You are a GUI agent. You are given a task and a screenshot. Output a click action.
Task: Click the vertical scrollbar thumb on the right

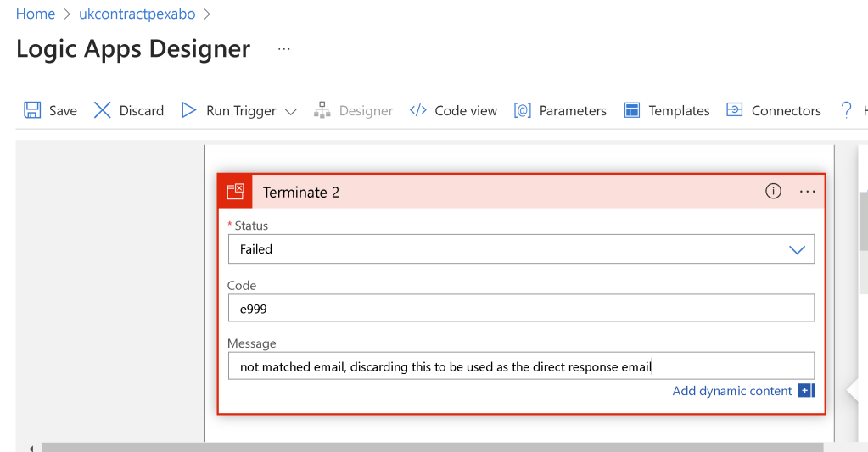(x=864, y=221)
